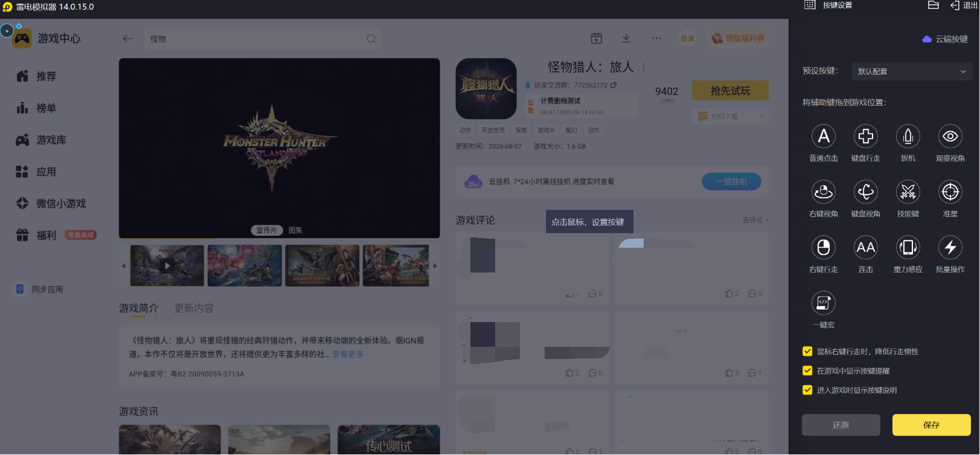Click the 抢先试玩 button
This screenshot has height=455, width=980.
730,91
